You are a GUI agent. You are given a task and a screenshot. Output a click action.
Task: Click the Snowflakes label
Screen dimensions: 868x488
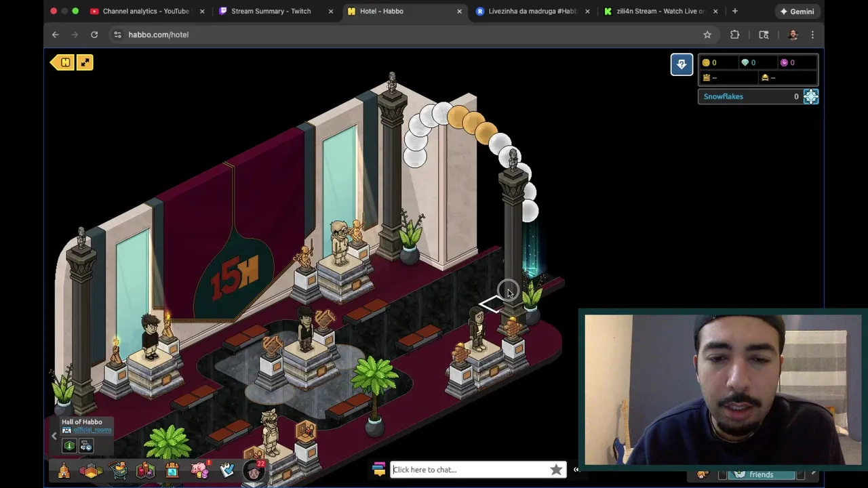(x=723, y=96)
